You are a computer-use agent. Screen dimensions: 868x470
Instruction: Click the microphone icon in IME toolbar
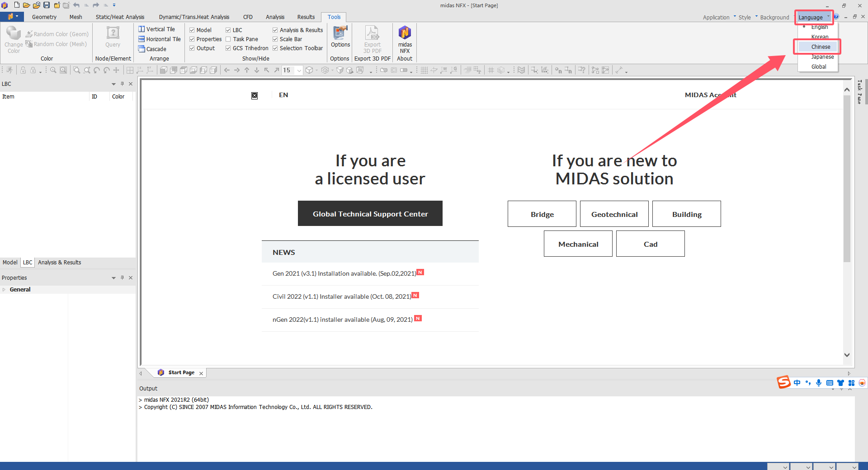819,383
